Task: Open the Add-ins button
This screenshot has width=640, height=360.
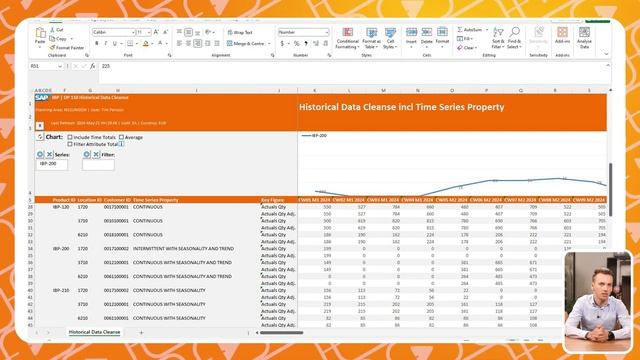Action: (562, 36)
